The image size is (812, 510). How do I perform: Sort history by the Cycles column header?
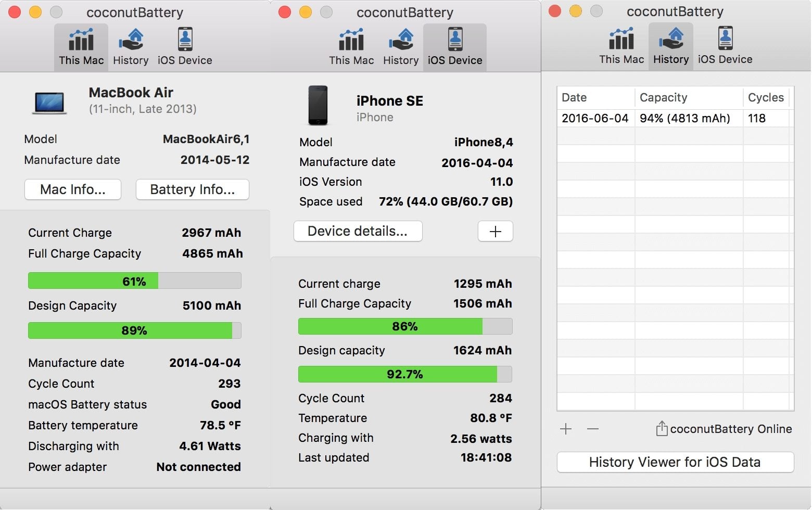(765, 97)
